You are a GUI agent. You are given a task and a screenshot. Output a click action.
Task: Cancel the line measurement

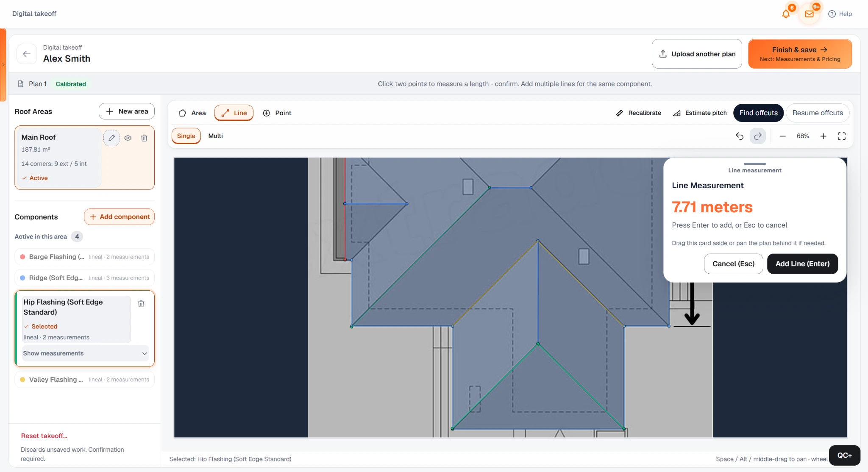pos(733,264)
